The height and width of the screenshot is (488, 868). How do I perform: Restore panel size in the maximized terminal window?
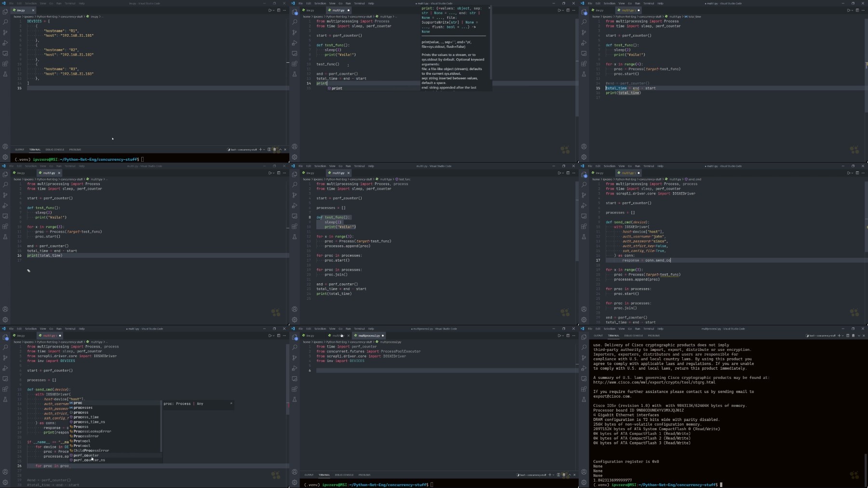coord(858,335)
